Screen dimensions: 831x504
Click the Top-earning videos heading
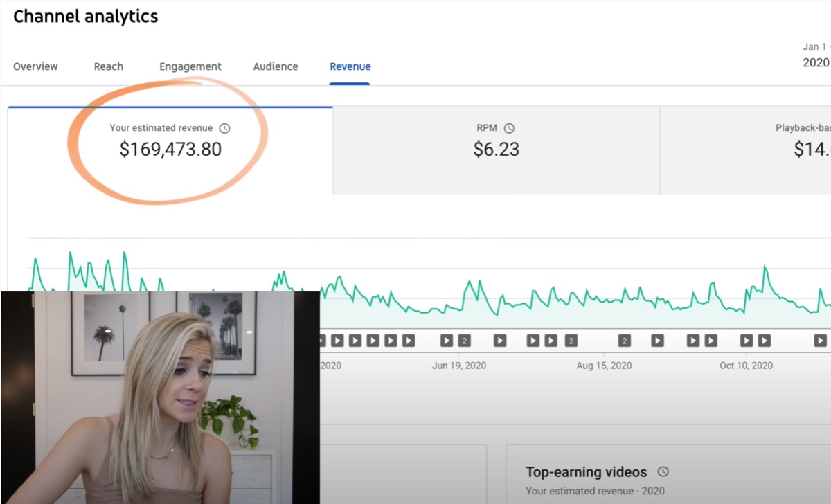pos(586,472)
